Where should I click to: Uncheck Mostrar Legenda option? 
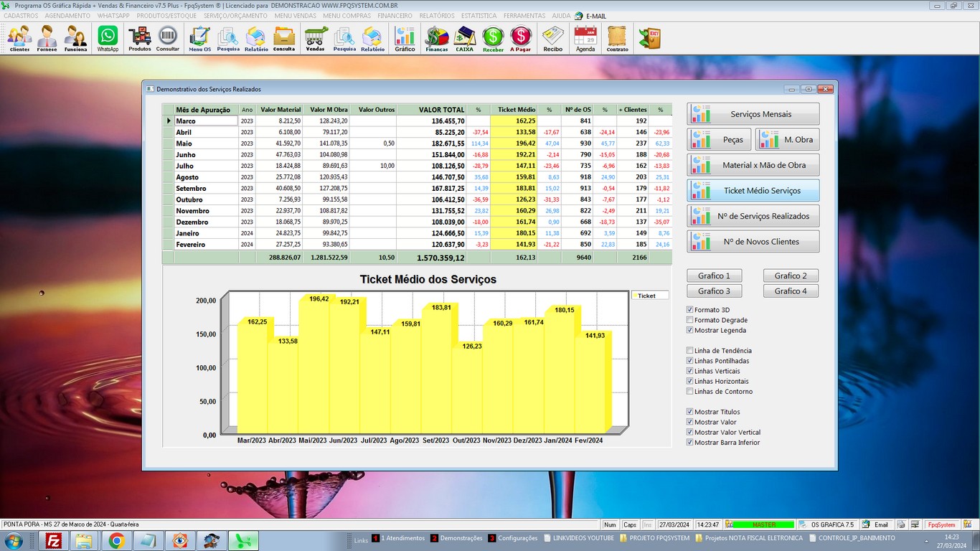[690, 331]
